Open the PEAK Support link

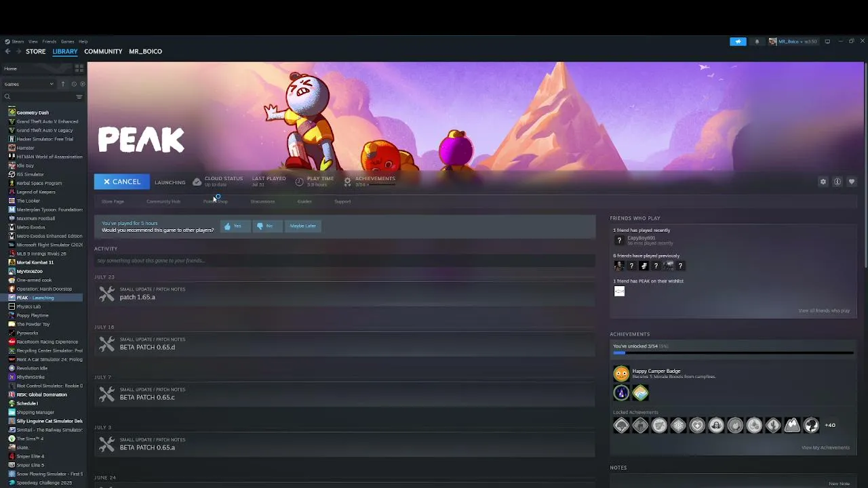click(342, 201)
